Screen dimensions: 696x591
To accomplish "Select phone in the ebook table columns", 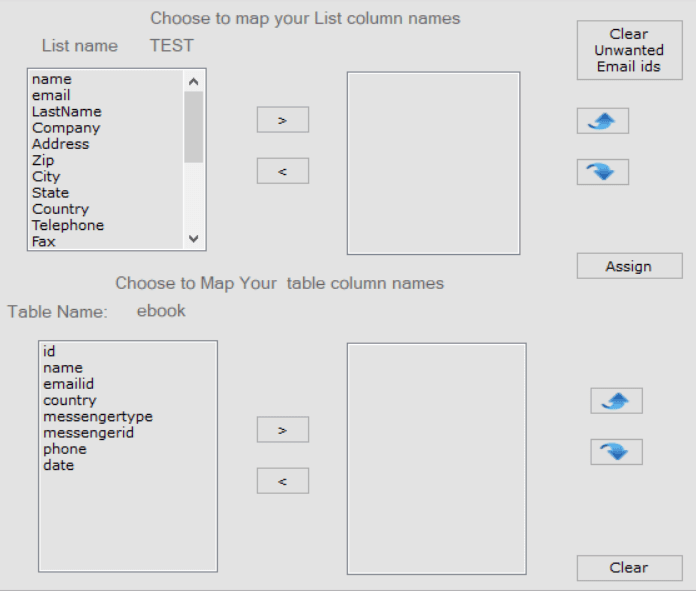I will (x=65, y=449).
